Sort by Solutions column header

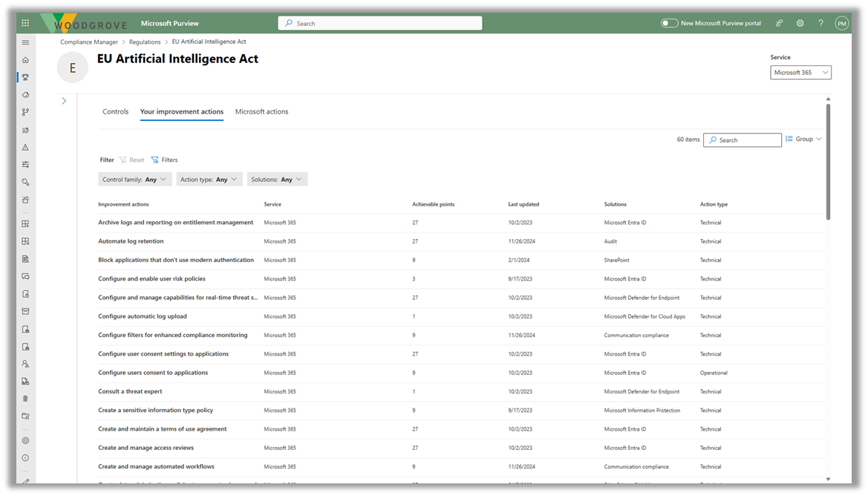[x=615, y=204]
